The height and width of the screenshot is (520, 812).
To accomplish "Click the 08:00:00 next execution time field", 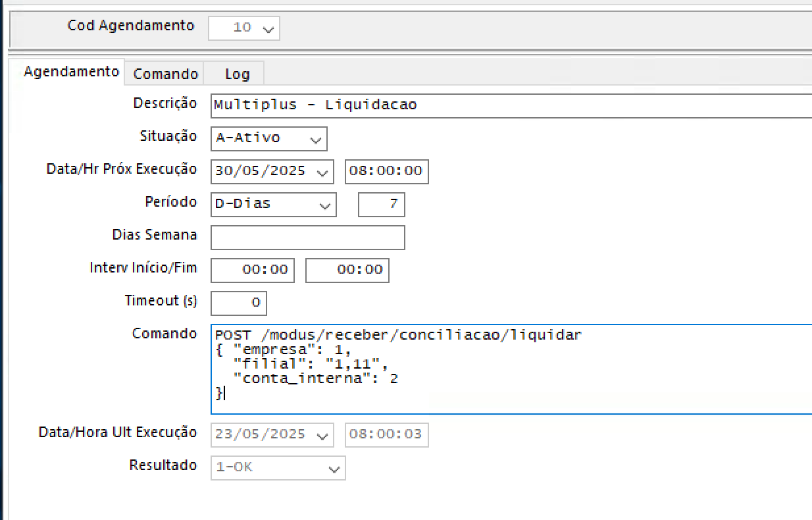I will click(386, 171).
